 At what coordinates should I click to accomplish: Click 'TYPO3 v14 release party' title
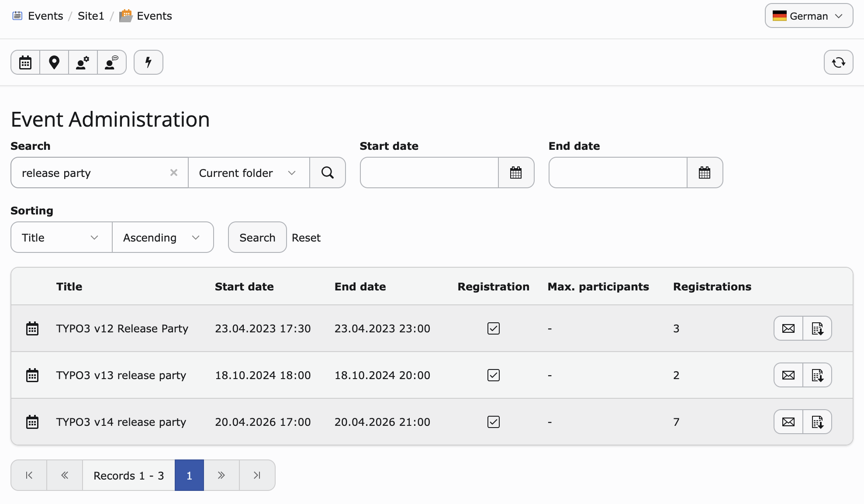click(121, 422)
